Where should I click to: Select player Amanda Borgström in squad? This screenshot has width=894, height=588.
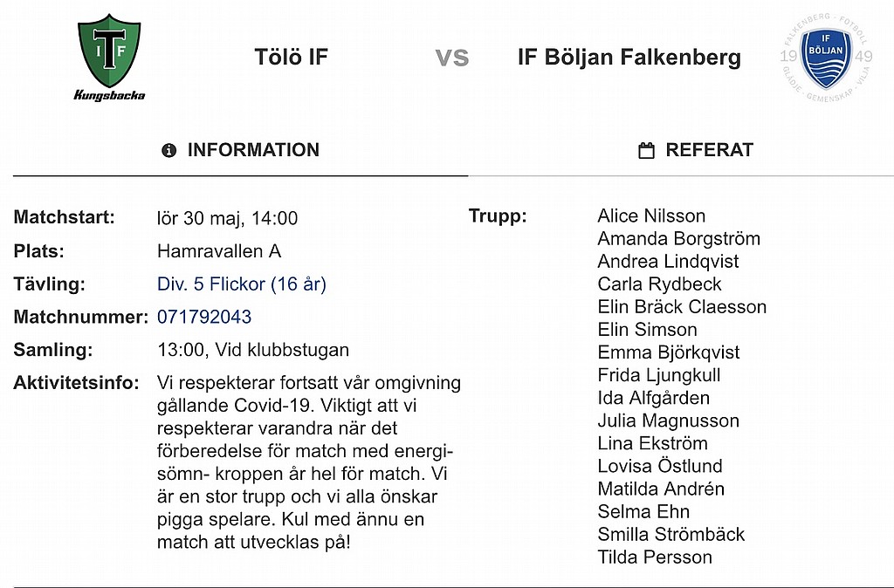click(x=678, y=239)
